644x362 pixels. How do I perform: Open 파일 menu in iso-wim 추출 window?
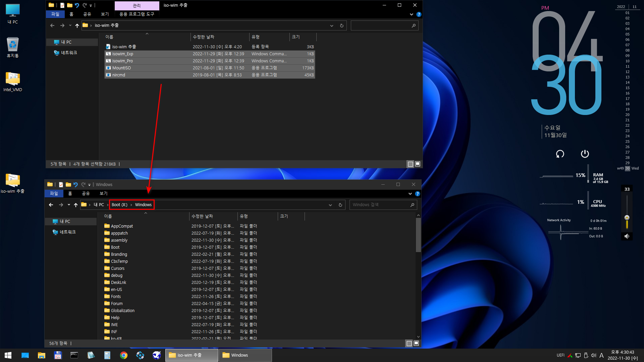click(55, 14)
